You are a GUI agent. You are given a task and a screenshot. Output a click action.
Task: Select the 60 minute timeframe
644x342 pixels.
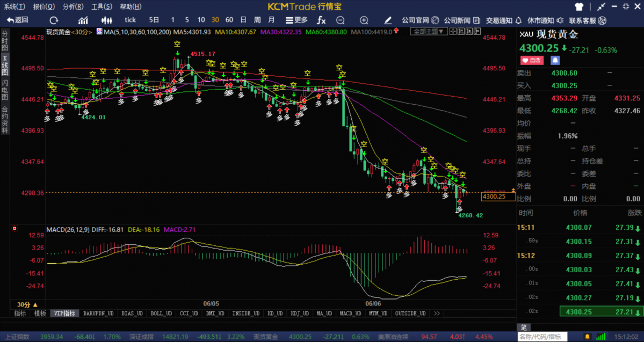coord(229,20)
